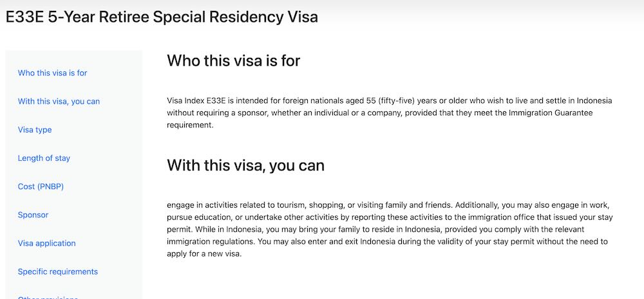The height and width of the screenshot is (299, 644).
Task: Go to 'Length of stay' section link
Action: click(44, 158)
